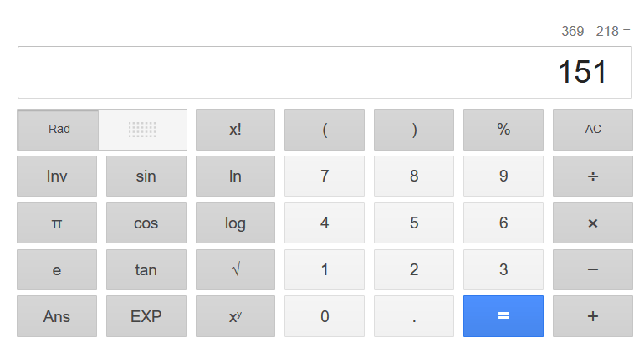Toggle the Inv inverse functions button
Viewport: 644px width, 353px height.
coord(57,176)
